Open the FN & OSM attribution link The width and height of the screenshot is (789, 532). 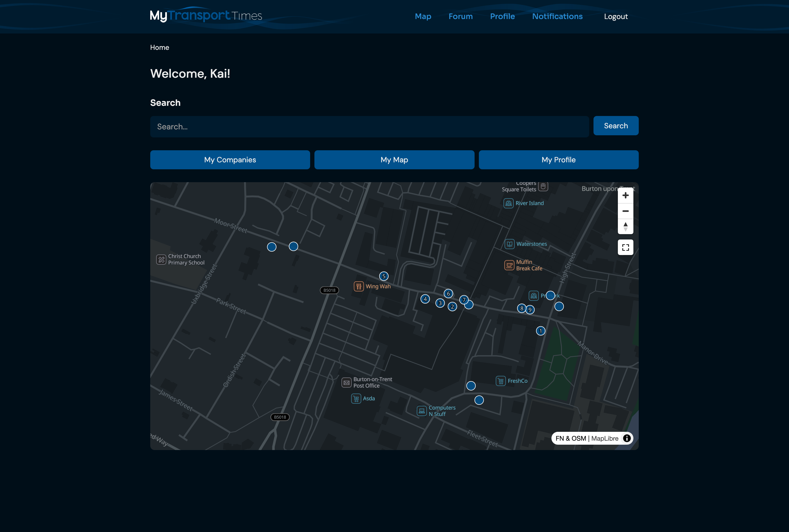tap(571, 438)
